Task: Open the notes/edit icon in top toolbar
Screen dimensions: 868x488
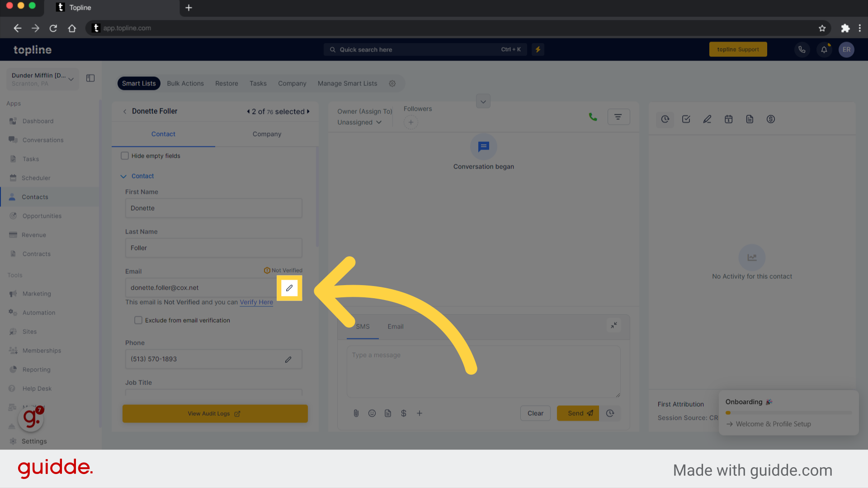Action: point(707,119)
